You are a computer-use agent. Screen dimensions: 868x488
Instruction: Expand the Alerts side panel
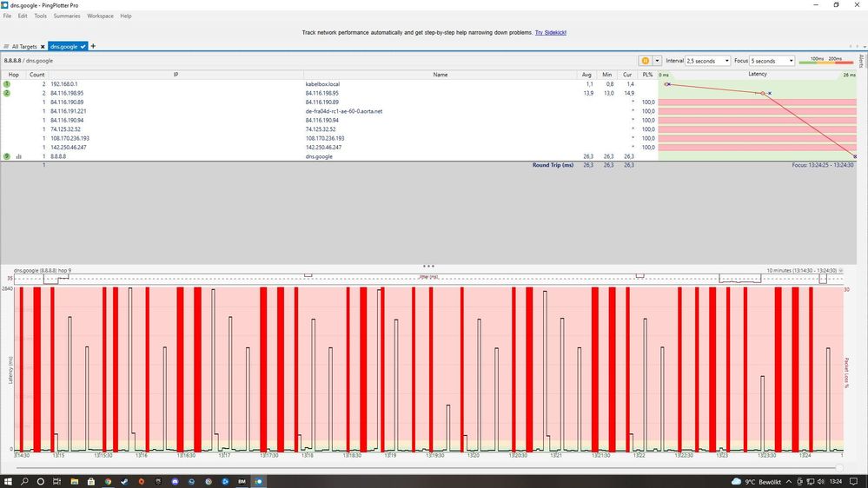tap(861, 61)
